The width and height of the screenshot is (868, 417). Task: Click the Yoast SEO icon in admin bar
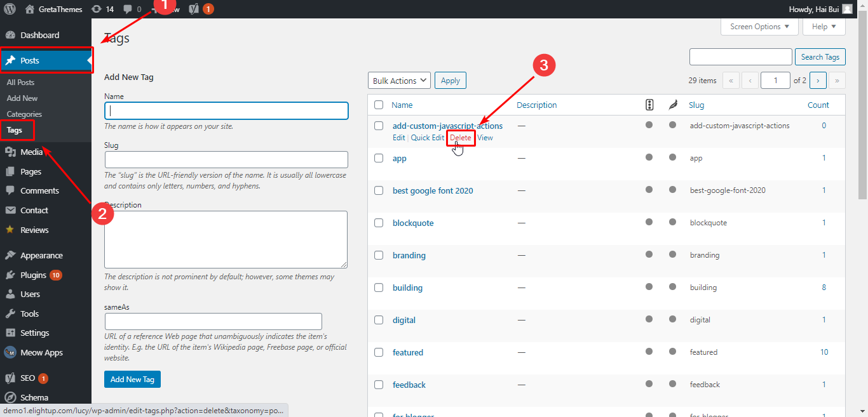(x=194, y=10)
